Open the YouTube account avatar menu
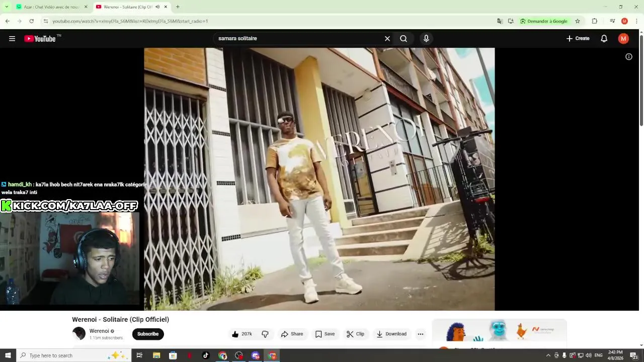The image size is (644, 362). (623, 39)
